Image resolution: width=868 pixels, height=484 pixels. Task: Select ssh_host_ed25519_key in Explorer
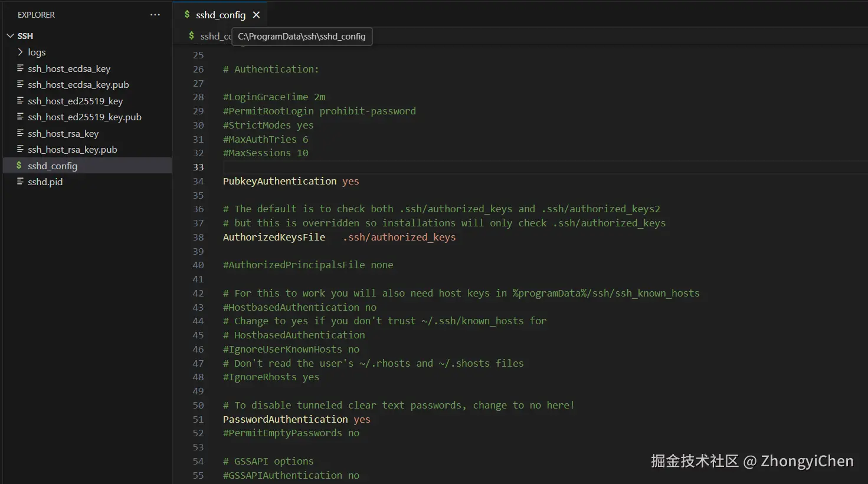click(75, 101)
